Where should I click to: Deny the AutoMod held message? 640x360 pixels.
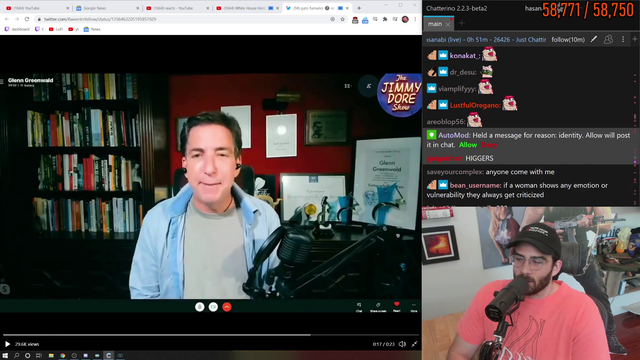[x=489, y=145]
